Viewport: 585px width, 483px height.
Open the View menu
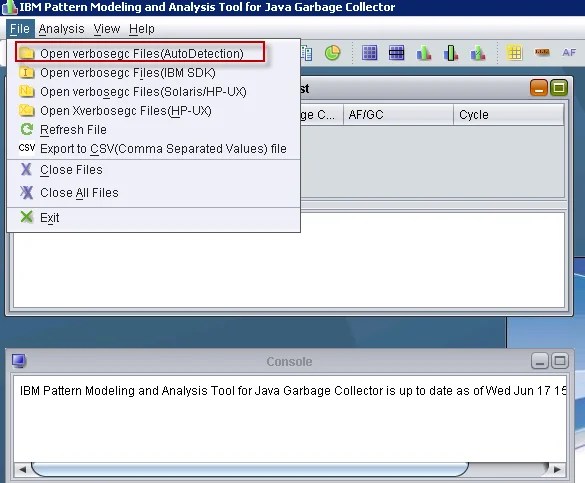pyautogui.click(x=107, y=29)
